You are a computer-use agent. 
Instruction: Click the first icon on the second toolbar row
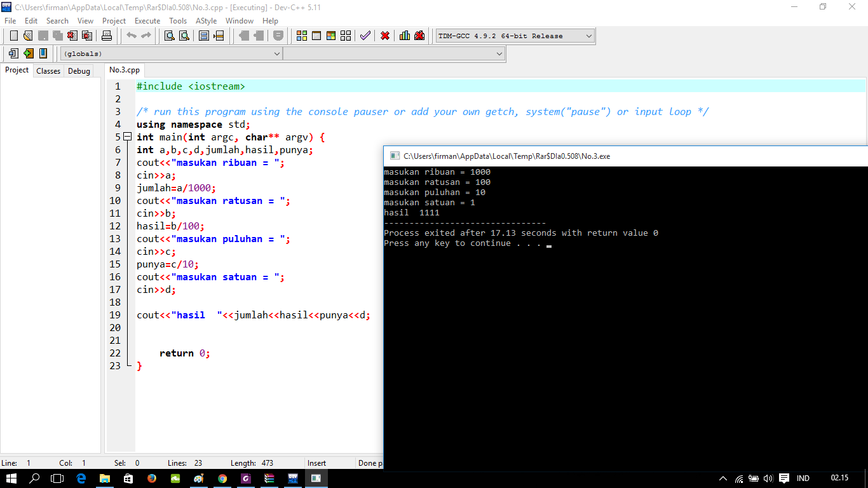(13, 53)
